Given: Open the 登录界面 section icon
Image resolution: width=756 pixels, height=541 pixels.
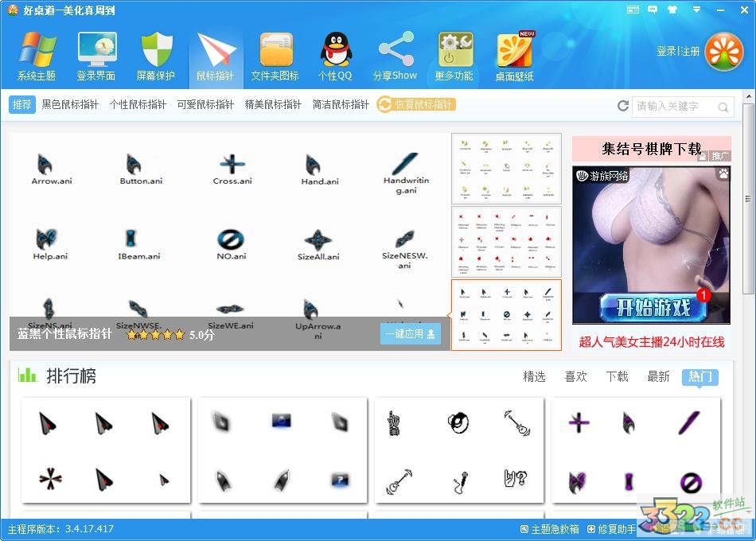Looking at the screenshot, I should (96, 51).
